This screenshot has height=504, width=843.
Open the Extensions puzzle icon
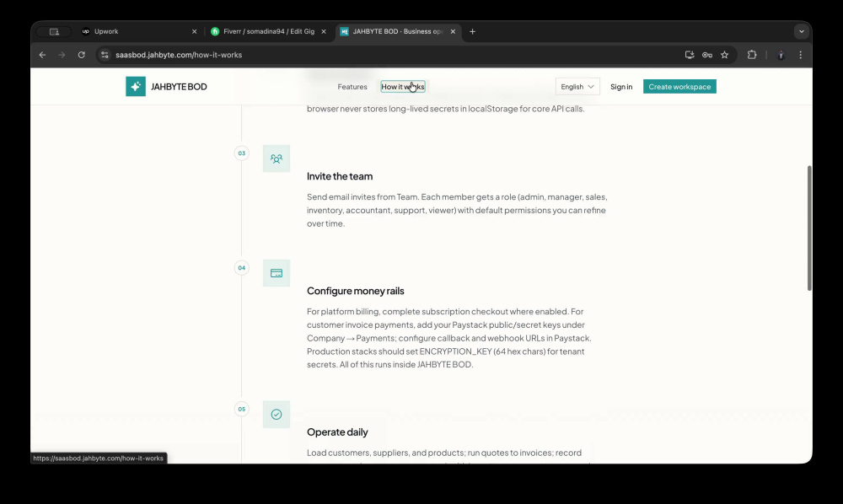coord(752,55)
